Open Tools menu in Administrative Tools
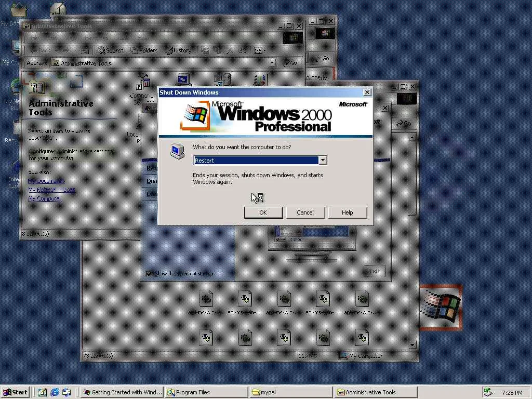 pos(124,38)
